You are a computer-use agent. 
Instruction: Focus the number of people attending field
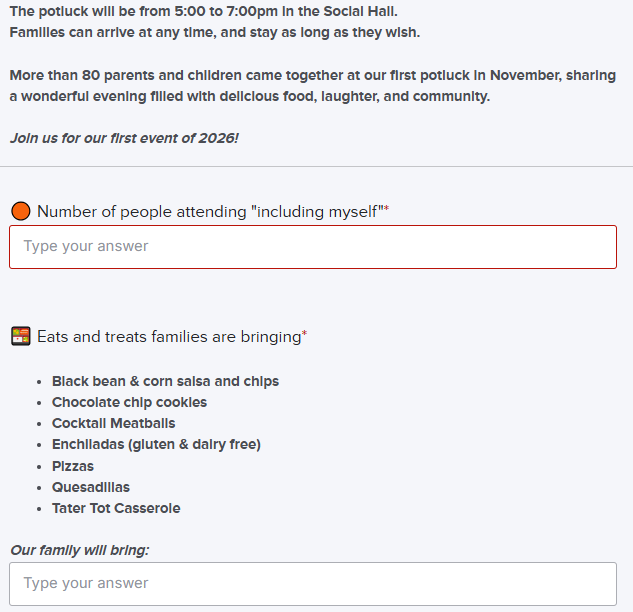point(312,247)
